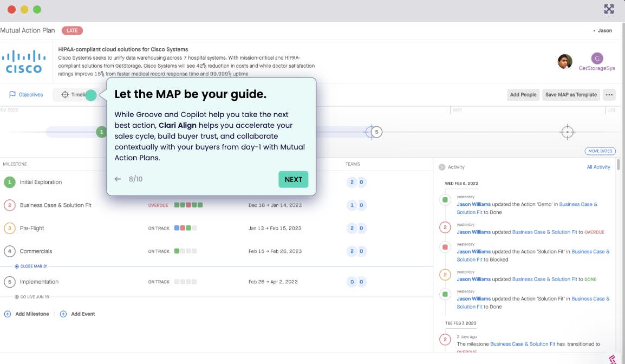
Task: Click the orange circle 2 icon of DONE activity
Action: click(x=445, y=275)
